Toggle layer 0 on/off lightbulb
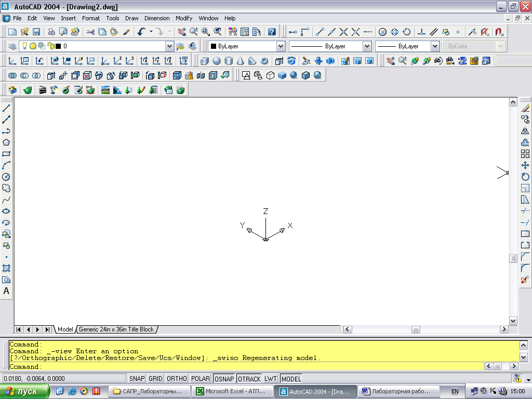Viewport: 532px width, 399px height. point(24,46)
